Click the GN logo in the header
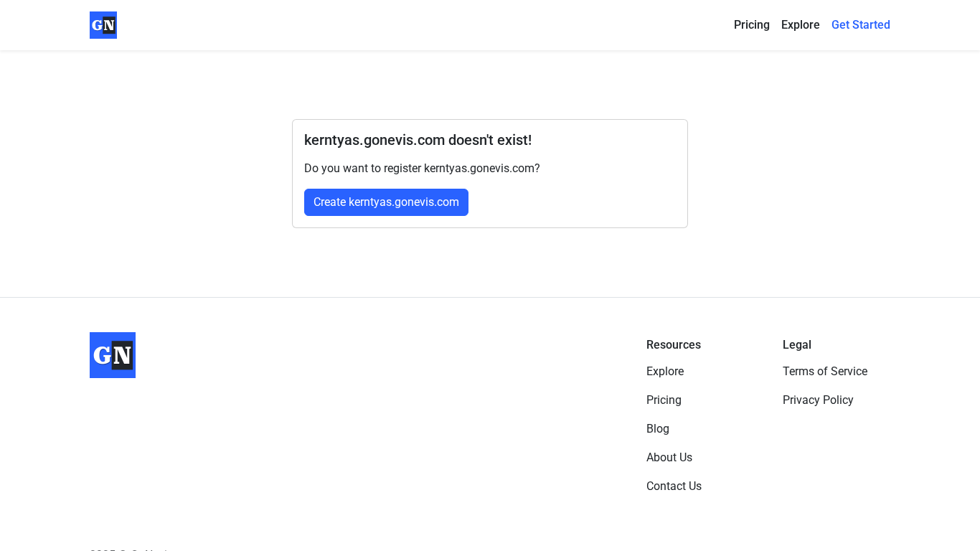The width and height of the screenshot is (980, 551). pos(103,25)
